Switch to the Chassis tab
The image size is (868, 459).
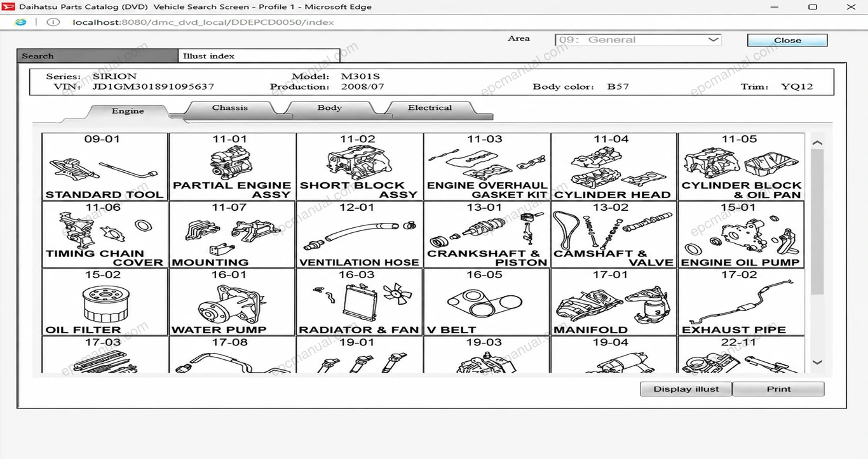pyautogui.click(x=230, y=108)
